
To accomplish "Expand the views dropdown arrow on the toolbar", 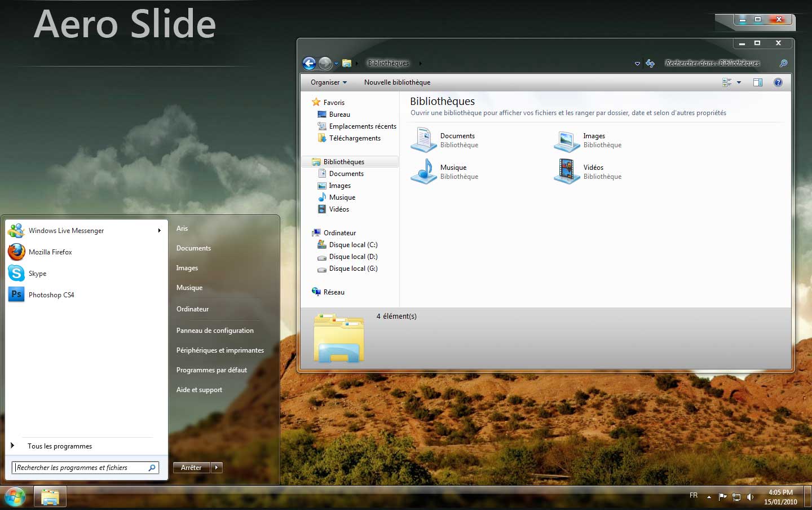I will [738, 82].
